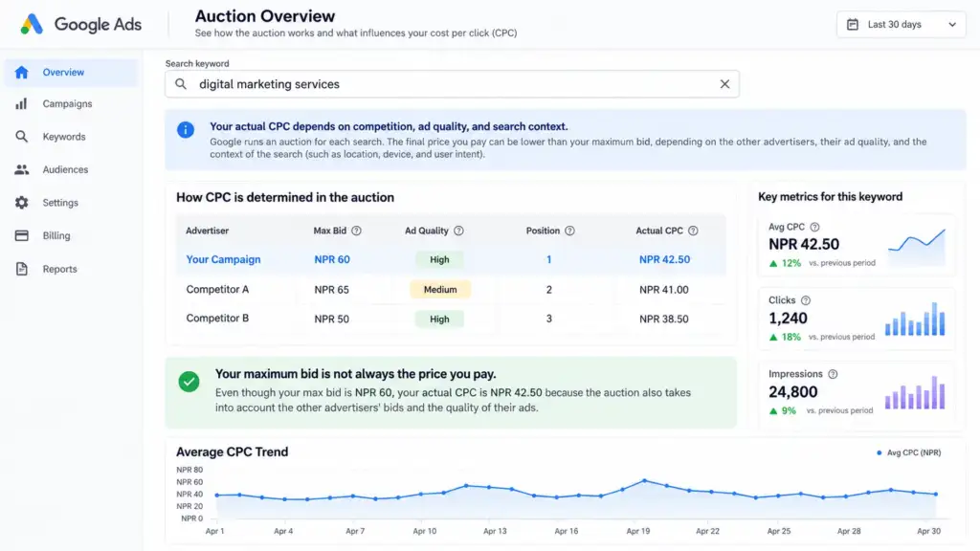This screenshot has height=551, width=980.
Task: Click the Advertiser column header
Action: [207, 231]
